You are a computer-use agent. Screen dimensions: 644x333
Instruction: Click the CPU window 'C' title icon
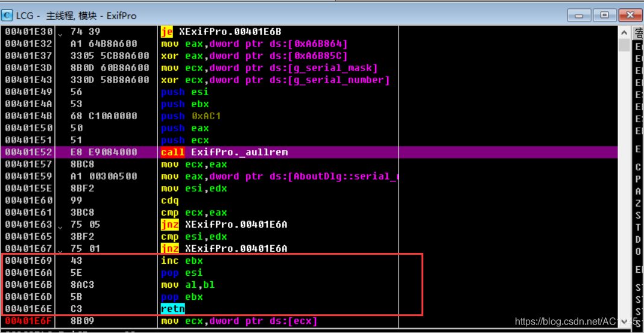[7, 16]
